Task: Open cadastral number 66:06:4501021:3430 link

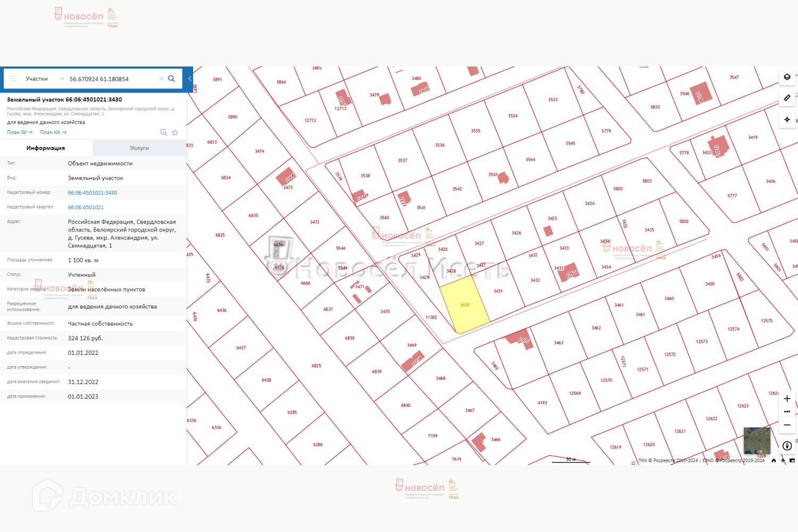Action: pos(93,193)
